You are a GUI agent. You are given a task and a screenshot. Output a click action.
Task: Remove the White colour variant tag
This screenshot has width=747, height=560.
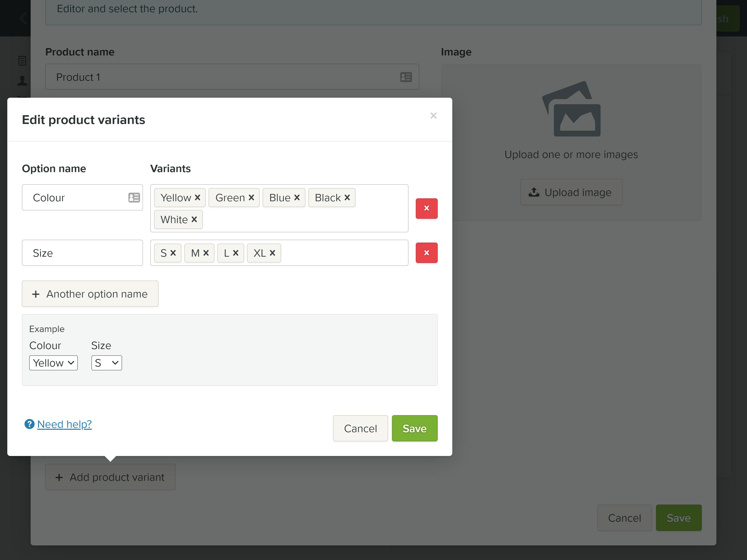coord(194,219)
